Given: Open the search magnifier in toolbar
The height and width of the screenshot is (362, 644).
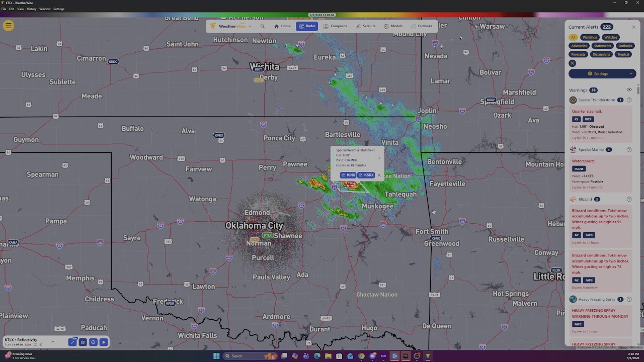Looking at the screenshot, I should (x=263, y=26).
